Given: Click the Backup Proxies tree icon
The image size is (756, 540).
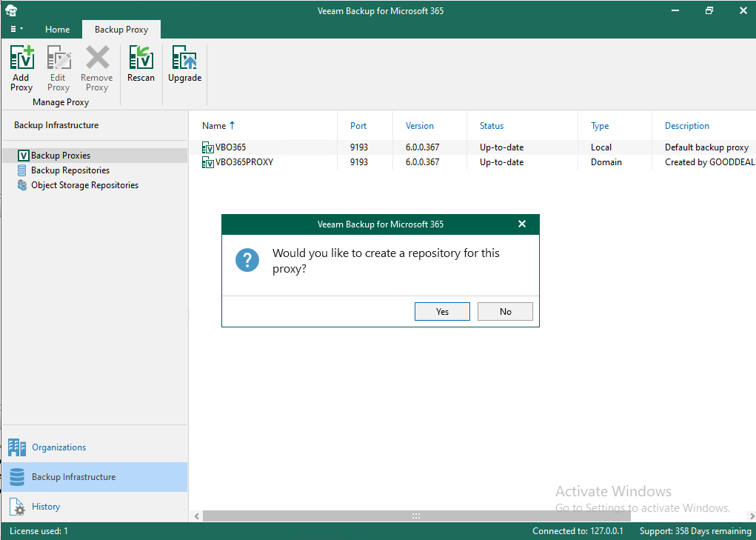Looking at the screenshot, I should coord(23,156).
